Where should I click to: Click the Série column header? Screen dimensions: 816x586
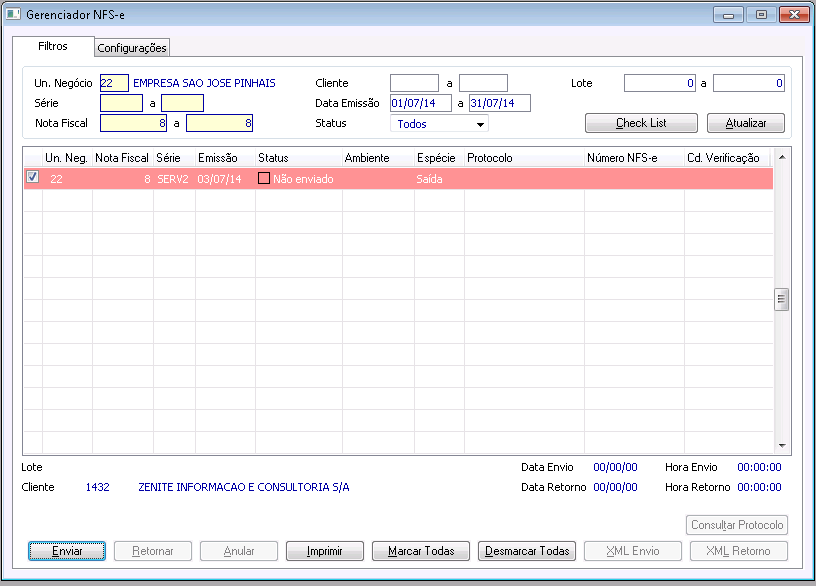click(174, 158)
